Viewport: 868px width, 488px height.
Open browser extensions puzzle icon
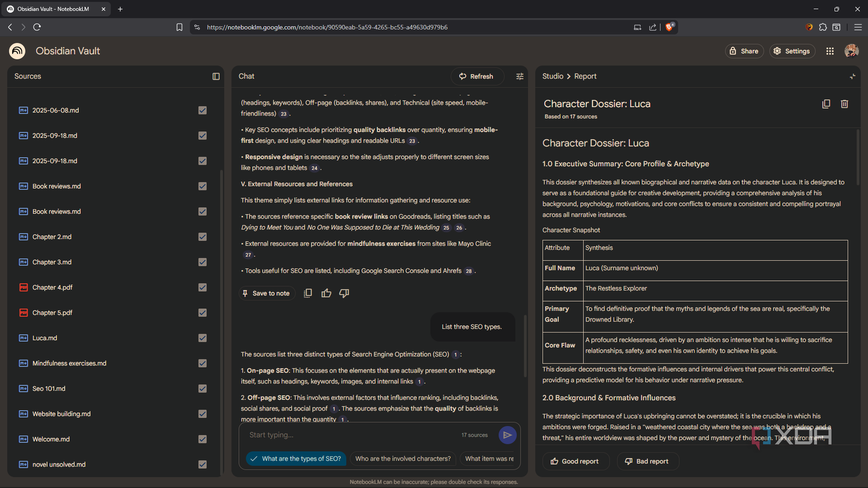coord(823,27)
